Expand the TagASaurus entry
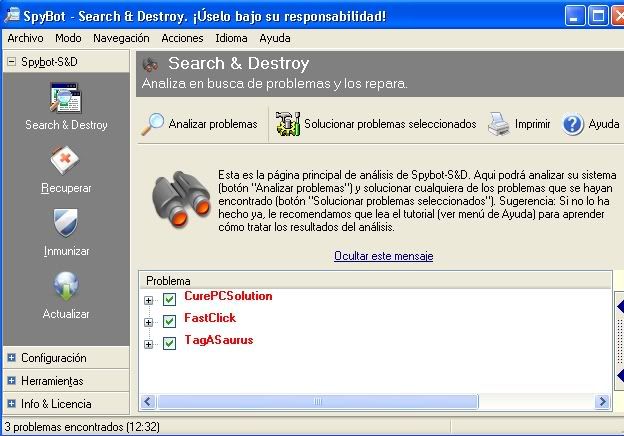 click(148, 344)
